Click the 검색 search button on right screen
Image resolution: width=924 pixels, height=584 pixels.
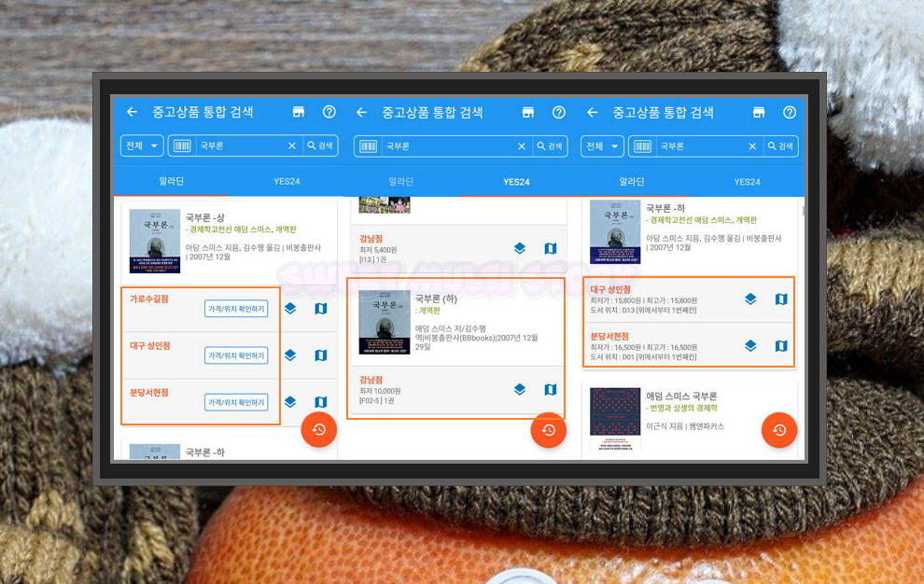tap(780, 146)
